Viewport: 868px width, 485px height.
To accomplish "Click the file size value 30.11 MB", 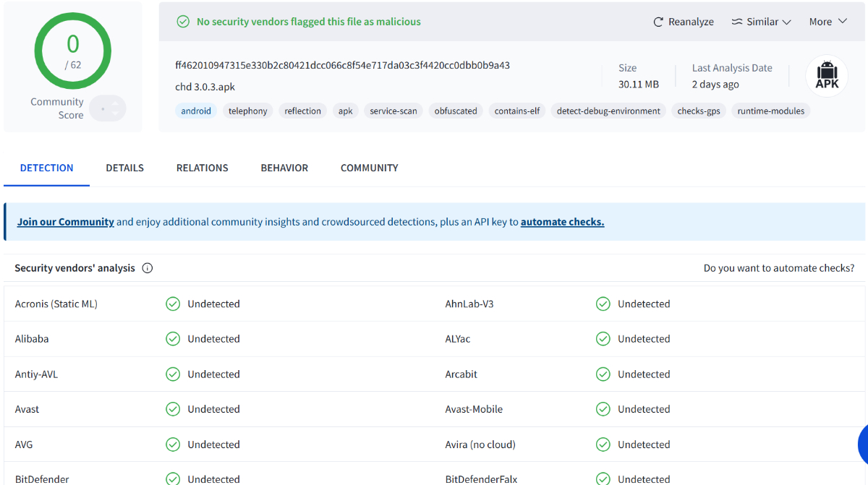I will point(639,84).
